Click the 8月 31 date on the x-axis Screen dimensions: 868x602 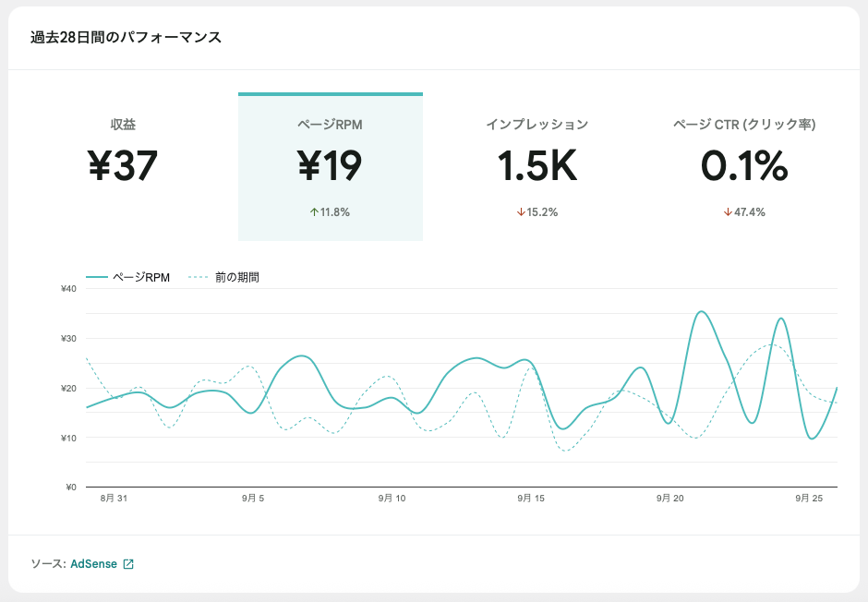point(114,499)
